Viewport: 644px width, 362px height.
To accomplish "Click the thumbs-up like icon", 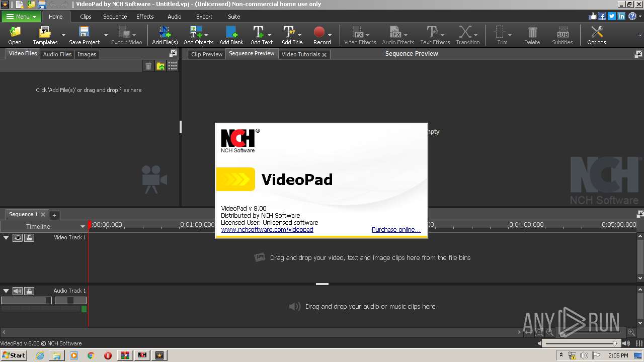I will 593,16.
